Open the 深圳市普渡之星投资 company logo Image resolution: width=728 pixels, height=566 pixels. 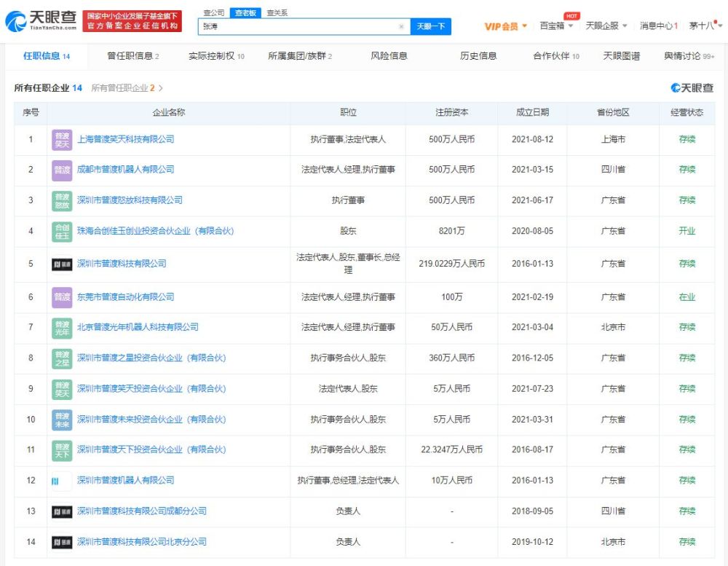tap(62, 358)
